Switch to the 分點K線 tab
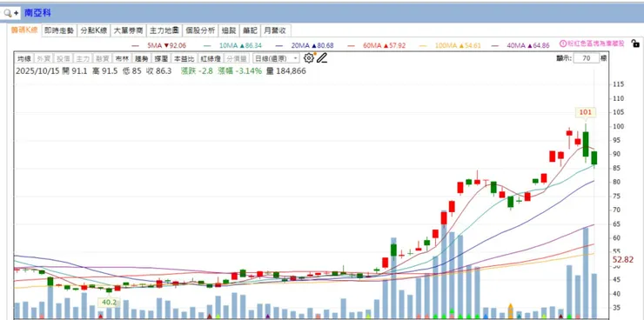The width and height of the screenshot is (644, 320). (94, 30)
